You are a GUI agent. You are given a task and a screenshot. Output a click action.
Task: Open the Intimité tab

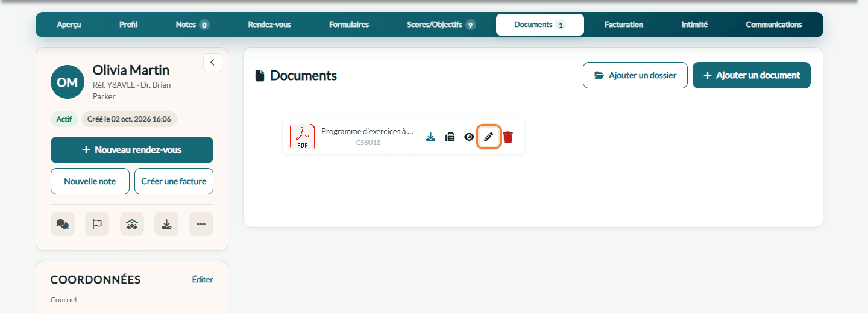point(694,25)
